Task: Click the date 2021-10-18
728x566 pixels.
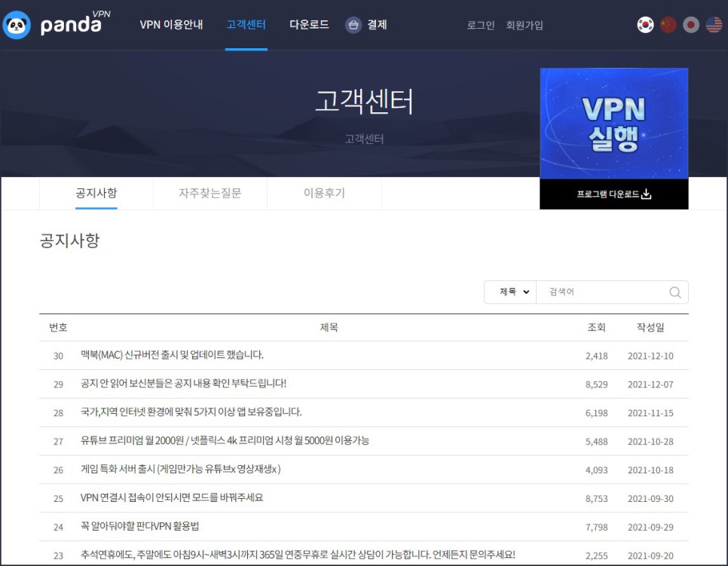Action: click(x=650, y=470)
